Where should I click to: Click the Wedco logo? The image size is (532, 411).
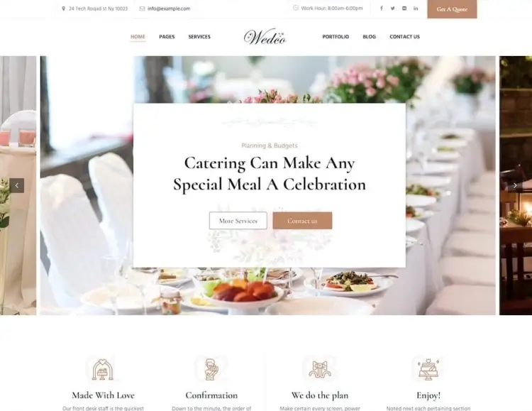pyautogui.click(x=265, y=37)
